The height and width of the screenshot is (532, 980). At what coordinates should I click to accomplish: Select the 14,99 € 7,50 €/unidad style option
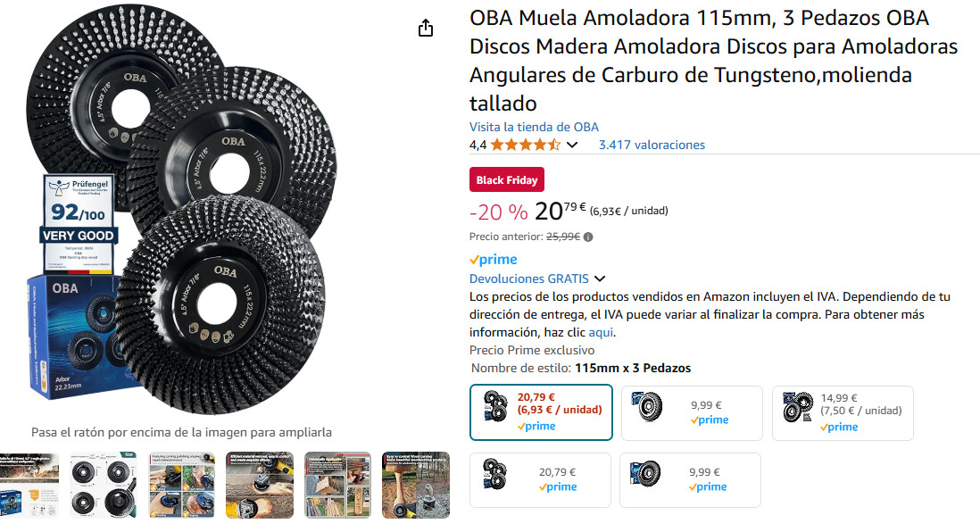(x=843, y=412)
